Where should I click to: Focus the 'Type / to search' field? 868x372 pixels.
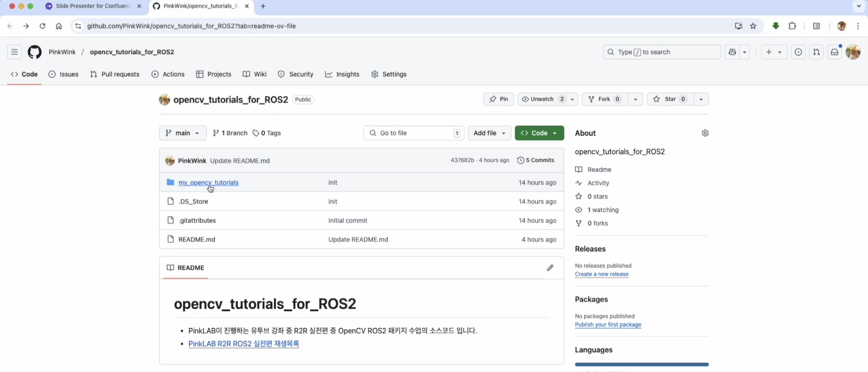click(x=662, y=52)
